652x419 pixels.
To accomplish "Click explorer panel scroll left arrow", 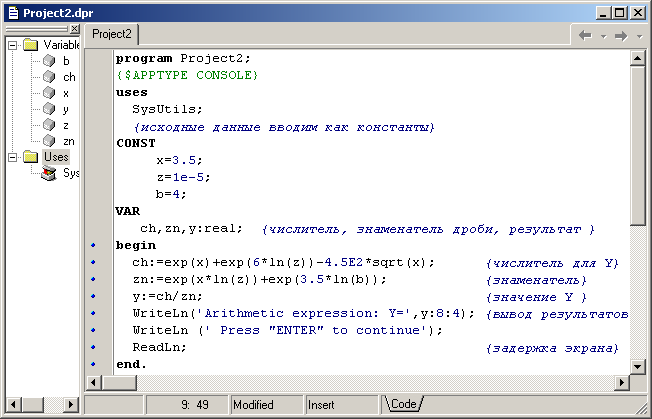I will (x=14, y=404).
